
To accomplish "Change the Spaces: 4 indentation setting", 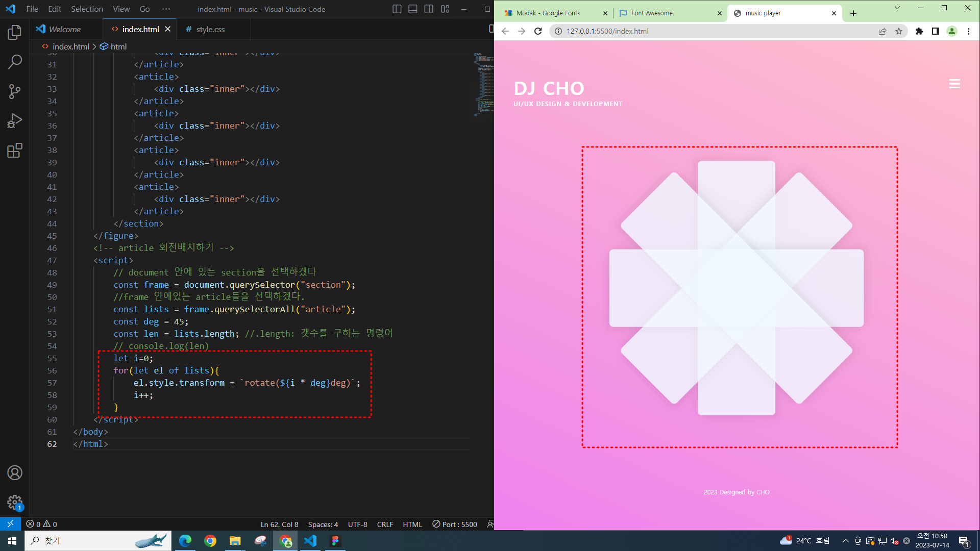I will 323,524.
